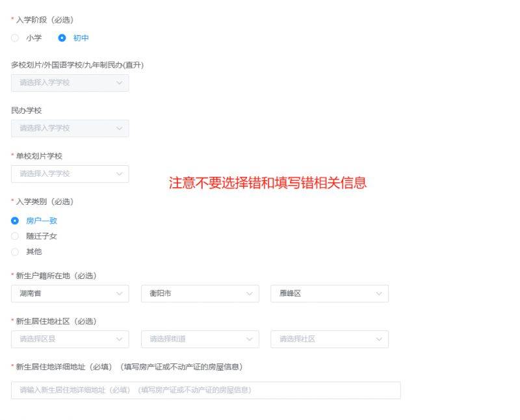Click the chevron in 请选择社区 box

tap(379, 339)
